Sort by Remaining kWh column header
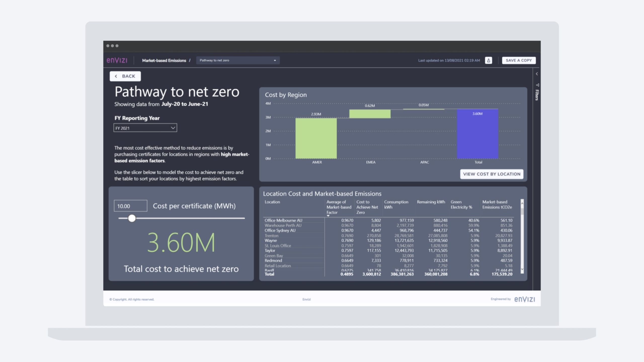The height and width of the screenshot is (362, 644). pyautogui.click(x=431, y=202)
